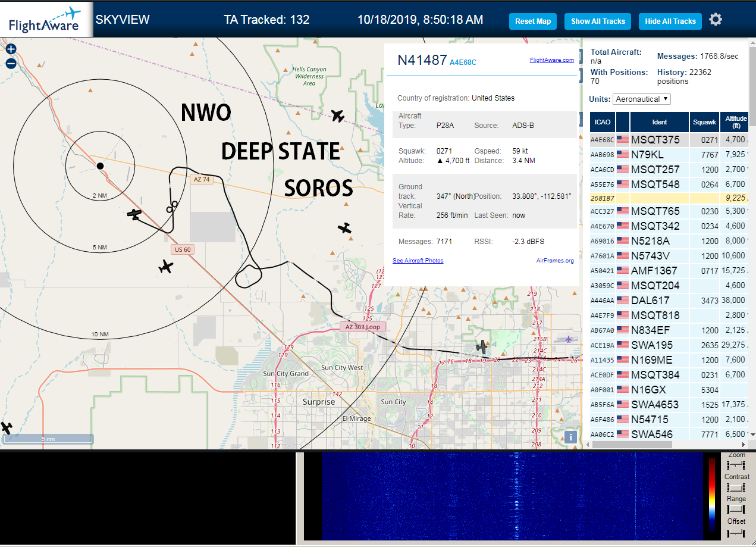This screenshot has width=756, height=547.
Task: Open the FlightAware.com link in aircraft panel
Action: [552, 60]
